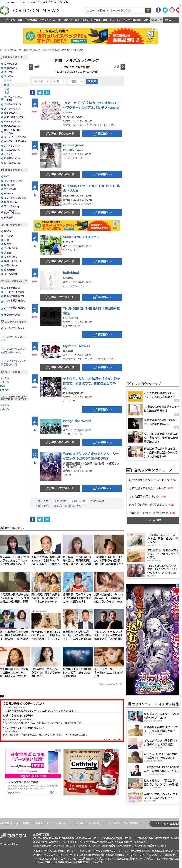Share on Twitter icon above ranking list
Screen dimensions: 182x868
point(39,93)
